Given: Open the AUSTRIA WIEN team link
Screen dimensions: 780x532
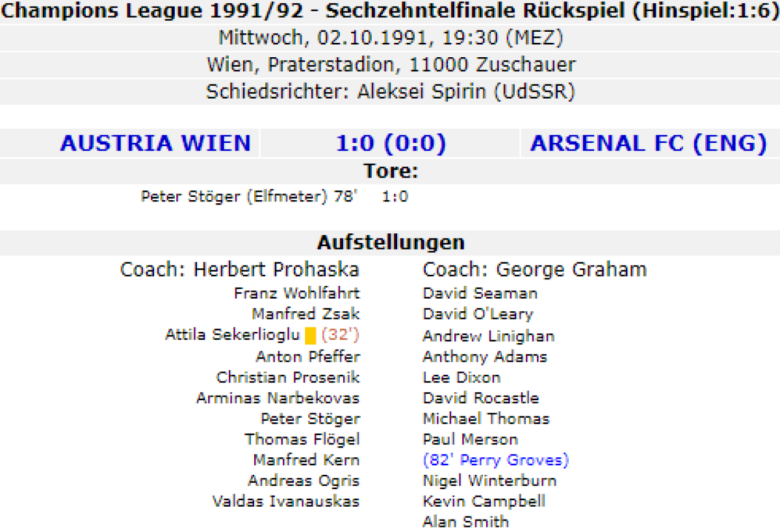Looking at the screenshot, I should pyautogui.click(x=155, y=144).
